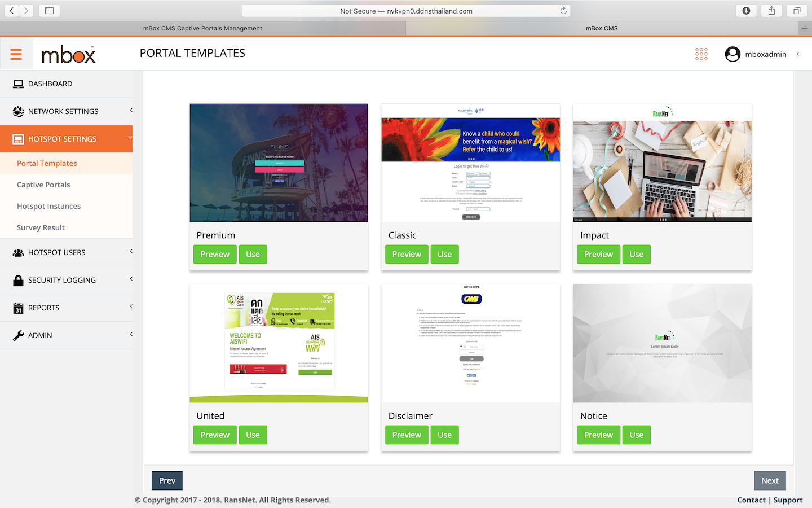
Task: Switch to the mBox CMS tab
Action: (602, 28)
